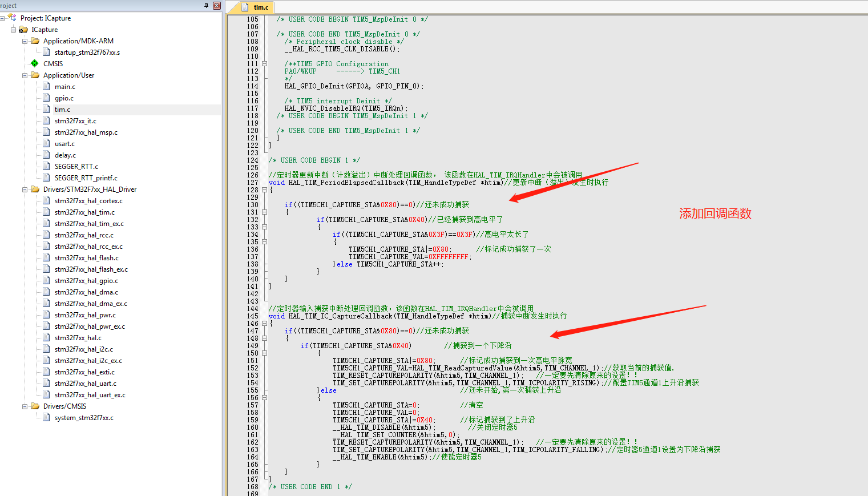The width and height of the screenshot is (868, 496).
Task: Collapse the code fold at line 133
Action: click(x=265, y=227)
